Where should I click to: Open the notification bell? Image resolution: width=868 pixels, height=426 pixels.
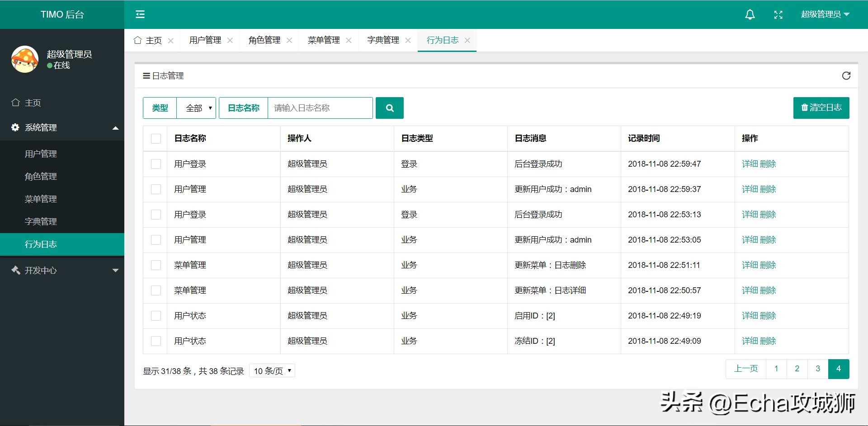click(750, 14)
